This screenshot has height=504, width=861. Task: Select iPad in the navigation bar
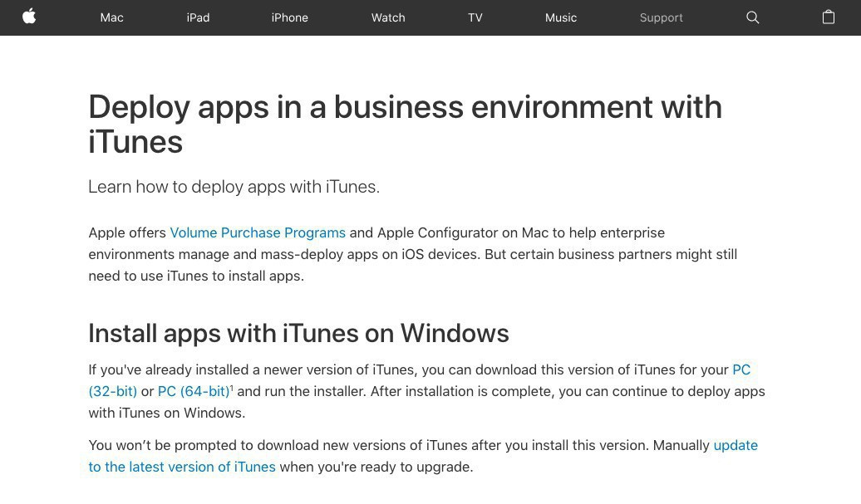198,17
